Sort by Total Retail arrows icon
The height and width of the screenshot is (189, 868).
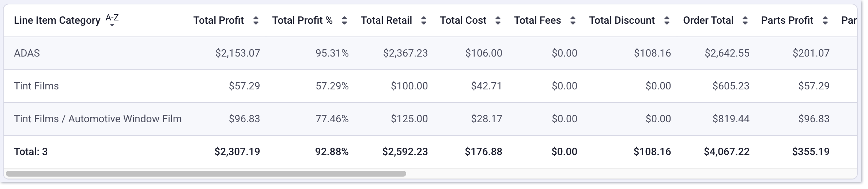coord(424,20)
